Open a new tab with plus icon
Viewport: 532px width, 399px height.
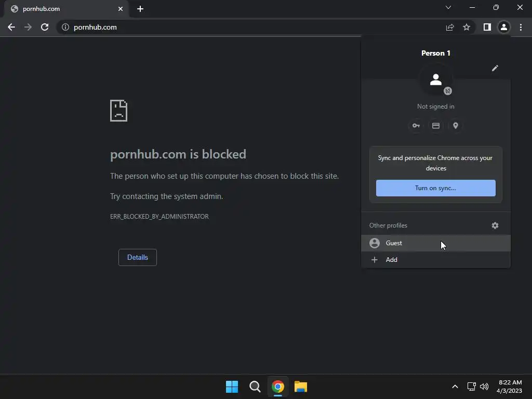140,9
